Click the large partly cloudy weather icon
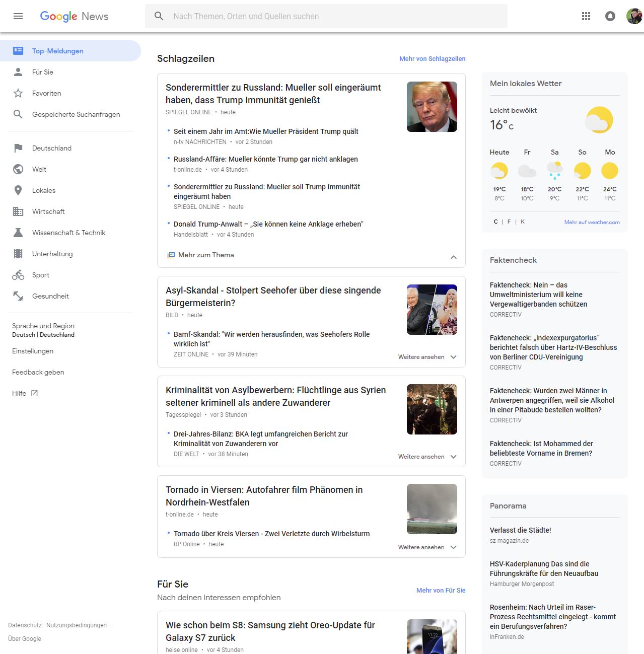Image resolution: width=644 pixels, height=654 pixels. [599, 120]
